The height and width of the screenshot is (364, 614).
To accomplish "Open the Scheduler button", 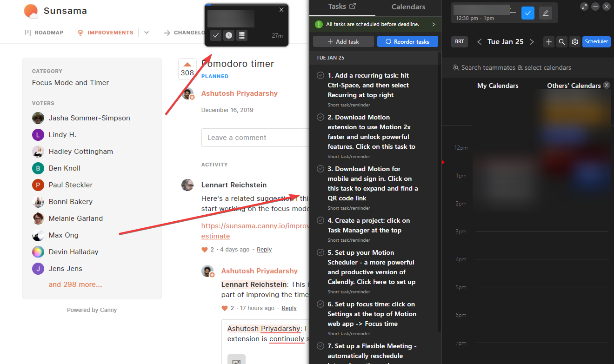I will click(x=596, y=41).
